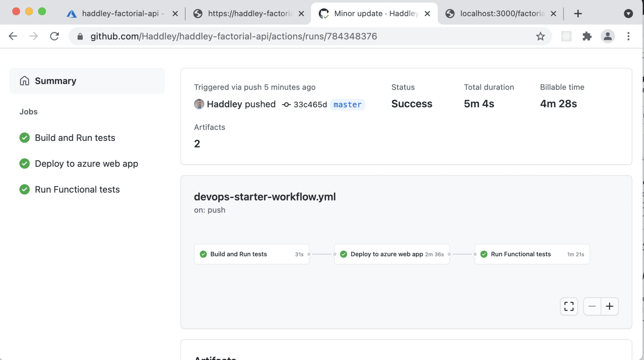Zoom in on the workflow graph
Image resolution: width=644 pixels, height=360 pixels.
point(610,306)
